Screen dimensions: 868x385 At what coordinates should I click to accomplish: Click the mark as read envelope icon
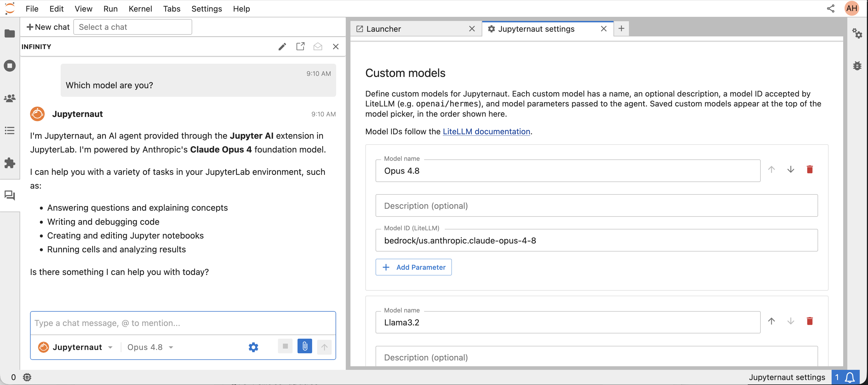pyautogui.click(x=318, y=47)
